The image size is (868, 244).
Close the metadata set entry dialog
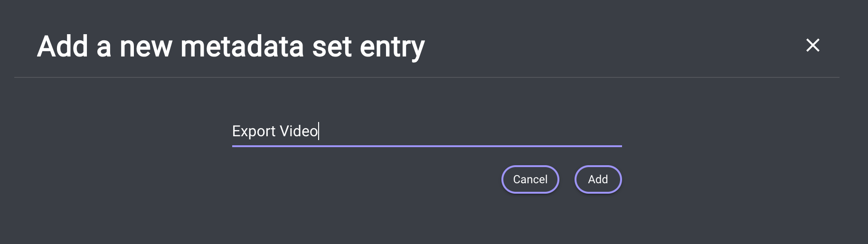(812, 46)
